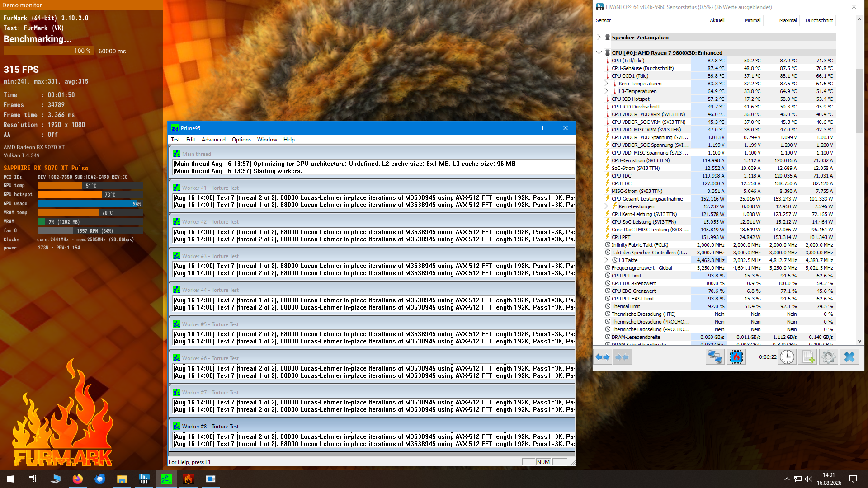Image resolution: width=868 pixels, height=488 pixels.
Task: Open Prime95 Window menu
Action: point(267,140)
